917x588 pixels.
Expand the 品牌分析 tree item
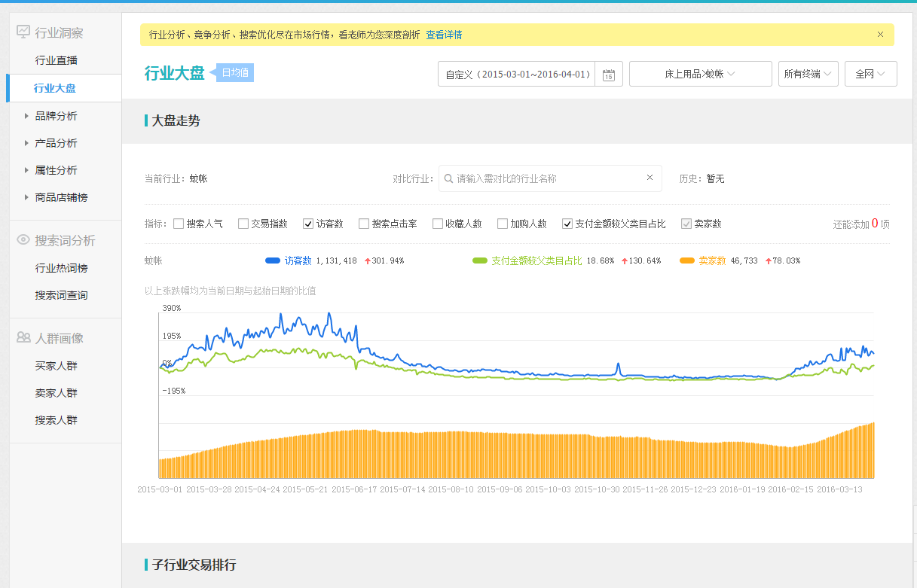pyautogui.click(x=27, y=116)
